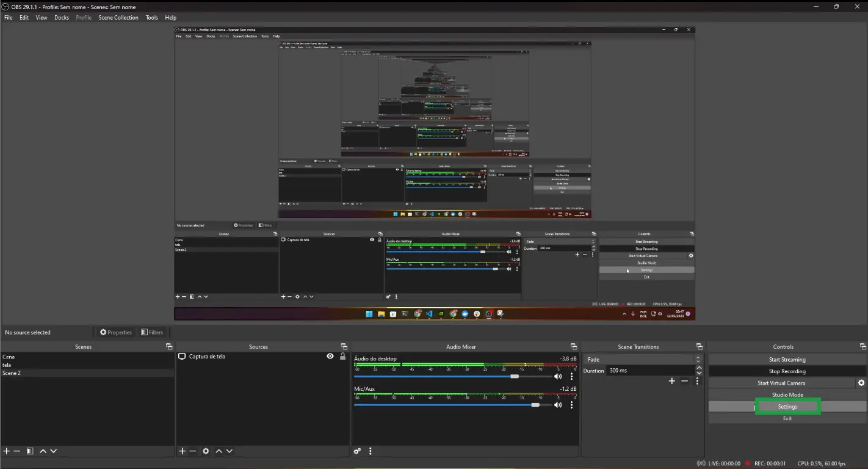Open Settings from Controls
The image size is (868, 469).
click(x=787, y=407)
